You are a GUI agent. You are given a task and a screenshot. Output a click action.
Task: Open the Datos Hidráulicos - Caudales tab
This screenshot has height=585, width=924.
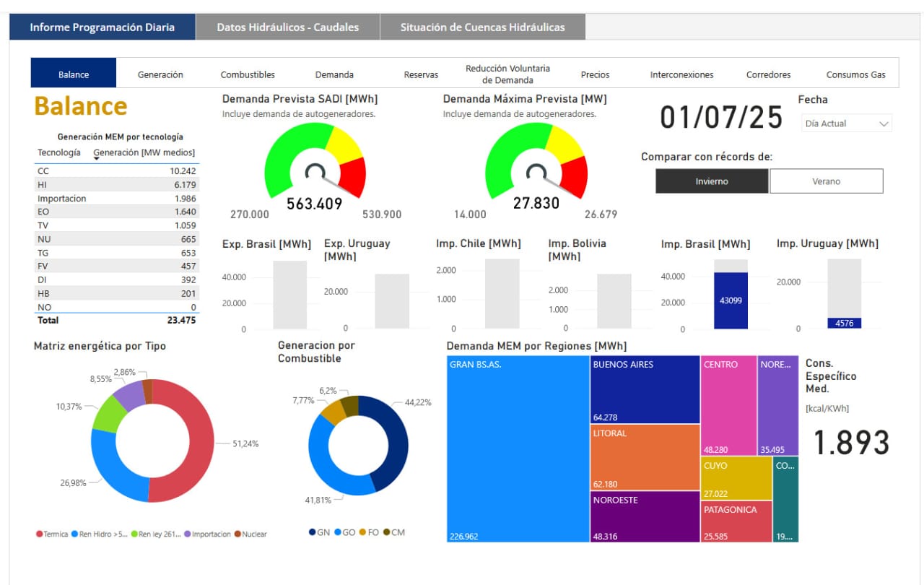click(x=287, y=27)
